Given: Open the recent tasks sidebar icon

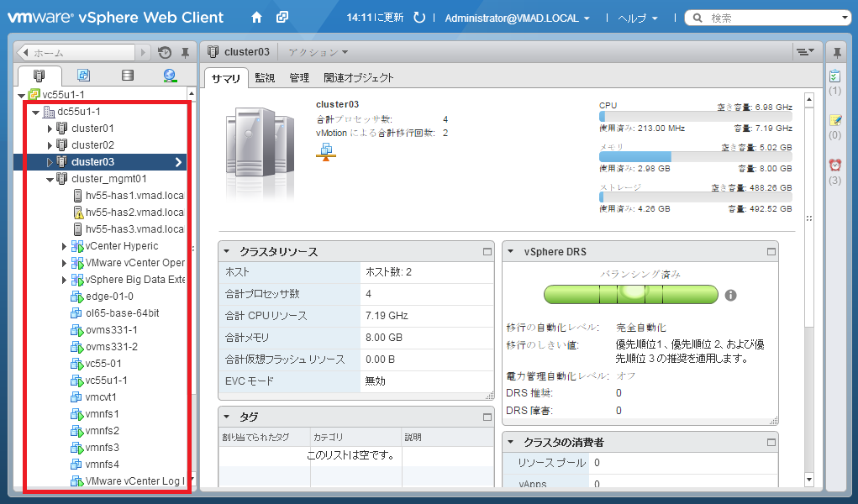Looking at the screenshot, I should tap(835, 76).
